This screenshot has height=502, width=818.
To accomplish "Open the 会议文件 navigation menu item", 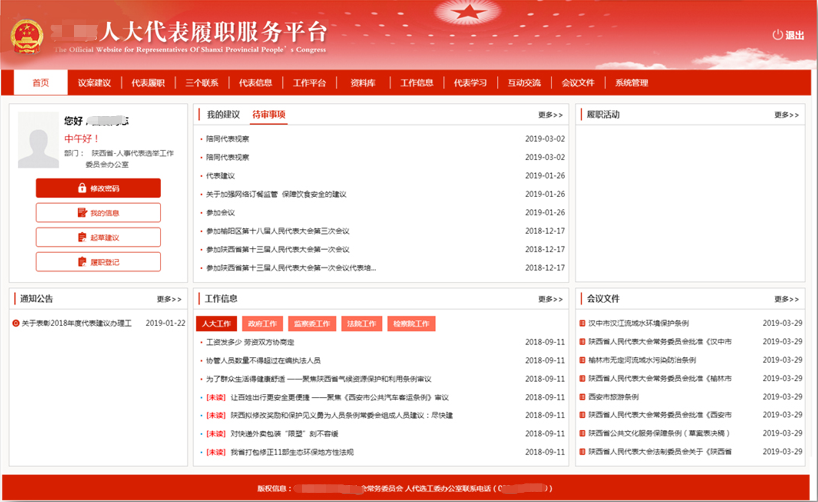I will pos(578,82).
